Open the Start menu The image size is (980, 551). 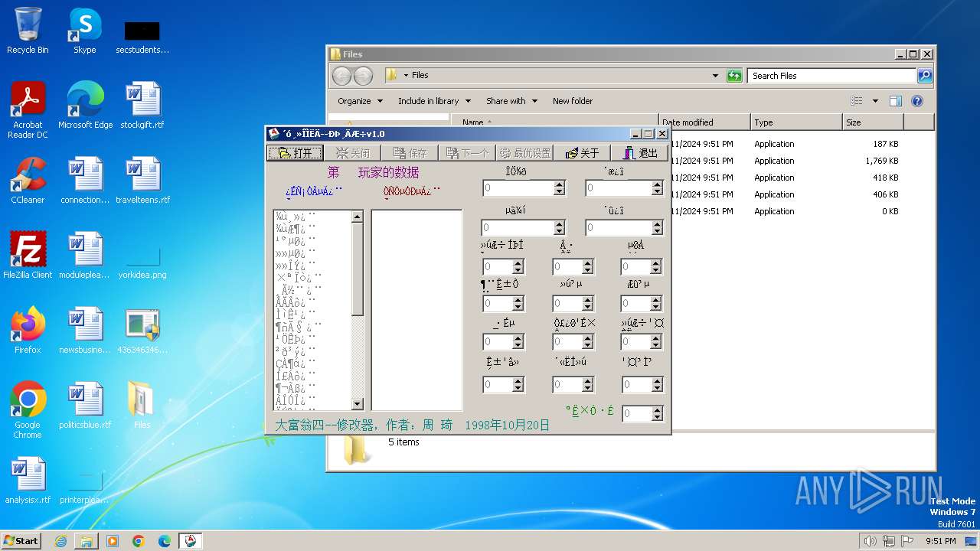pos(21,541)
